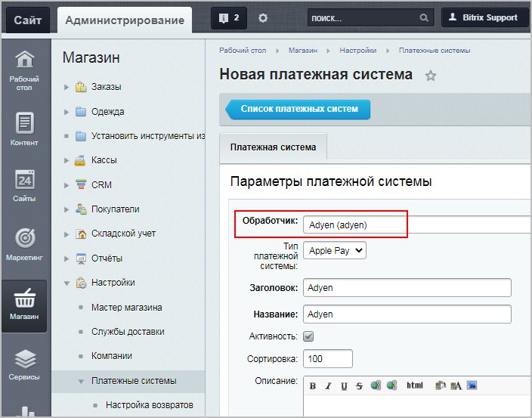Follow Рабочий стол breadcrumb link
This screenshot has height=418, width=532.
(x=243, y=51)
